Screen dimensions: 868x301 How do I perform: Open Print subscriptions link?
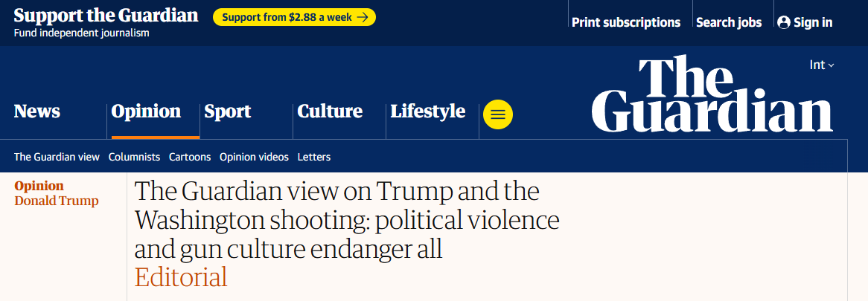626,22
